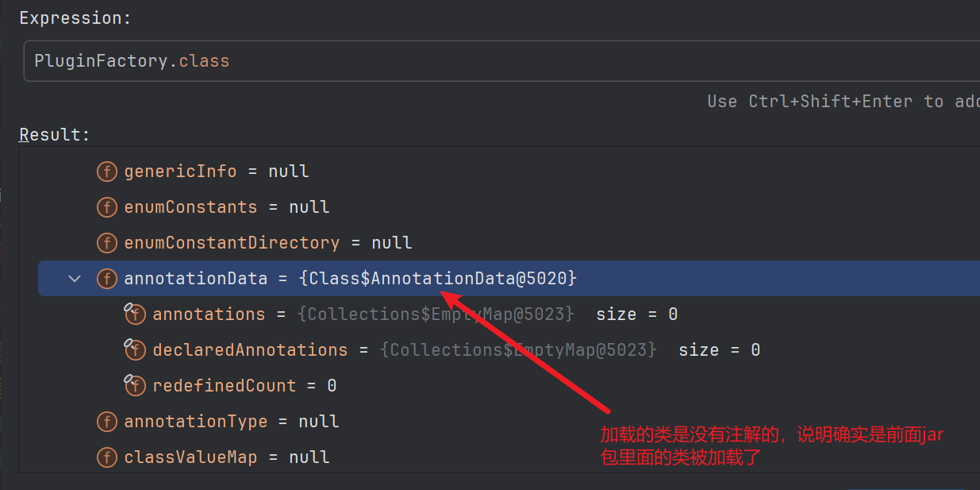Click the genericInfo field icon
980x490 pixels.
click(x=106, y=172)
